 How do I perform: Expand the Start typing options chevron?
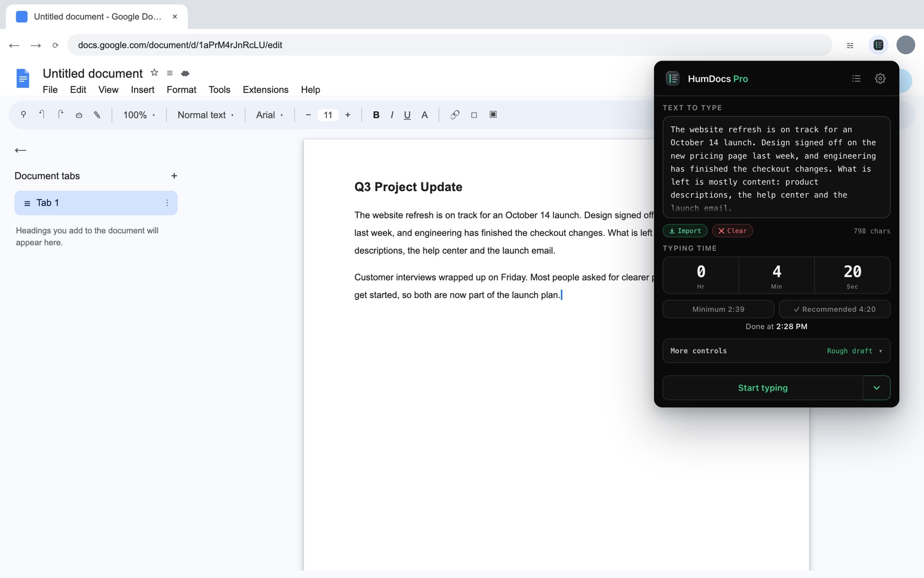tap(876, 388)
